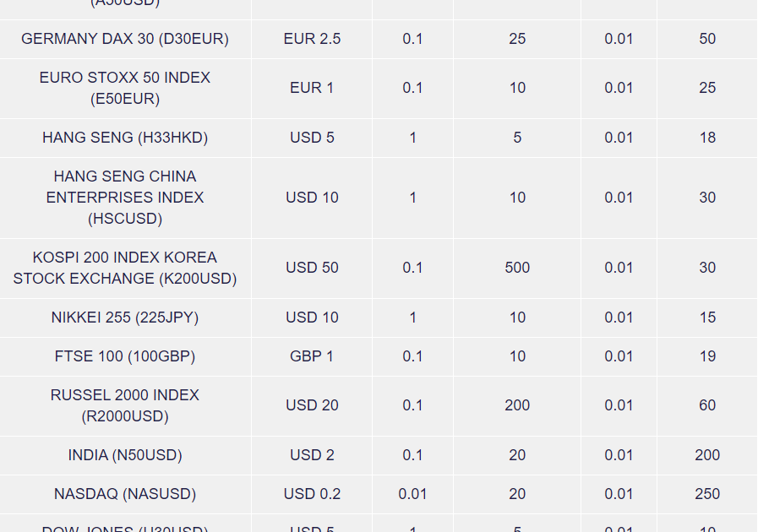This screenshot has width=758, height=532.
Task: Select the USD 0.2 cell for NASDAQ
Action: [x=312, y=494]
